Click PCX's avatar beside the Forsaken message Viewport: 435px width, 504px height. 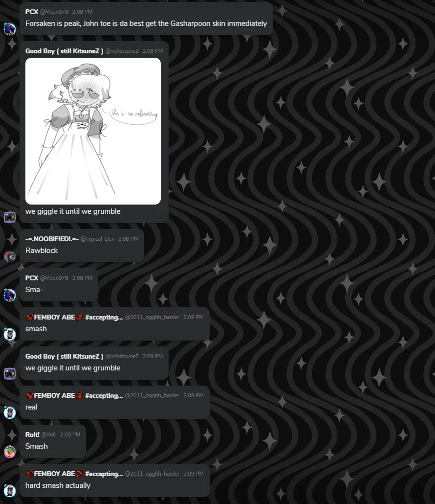(x=10, y=29)
